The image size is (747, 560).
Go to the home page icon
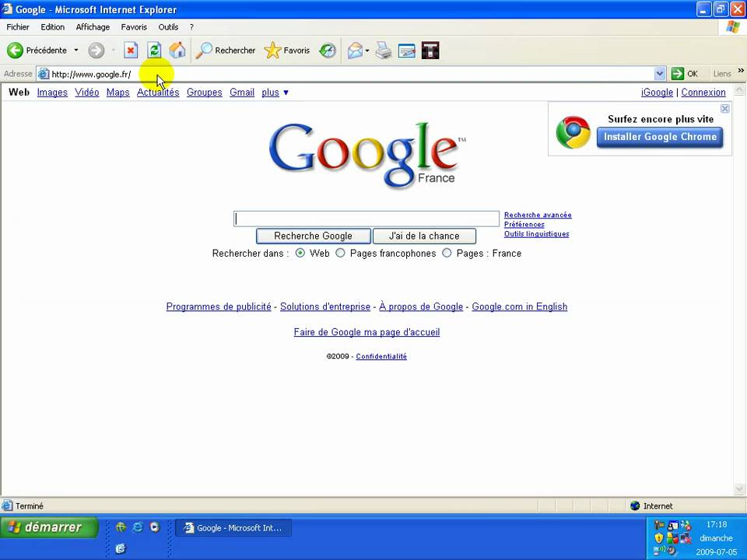tap(177, 50)
